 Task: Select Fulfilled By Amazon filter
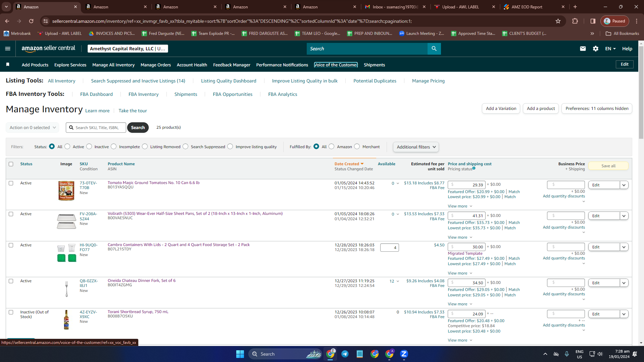click(x=332, y=146)
